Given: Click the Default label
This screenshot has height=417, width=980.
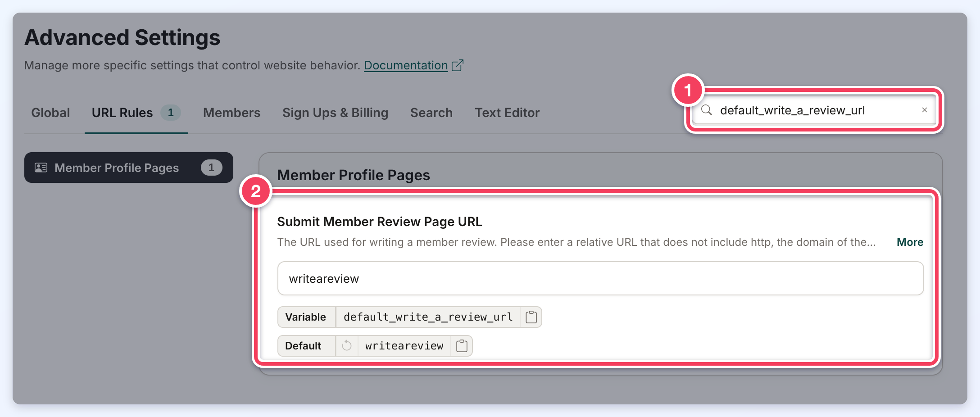Looking at the screenshot, I should (x=303, y=346).
